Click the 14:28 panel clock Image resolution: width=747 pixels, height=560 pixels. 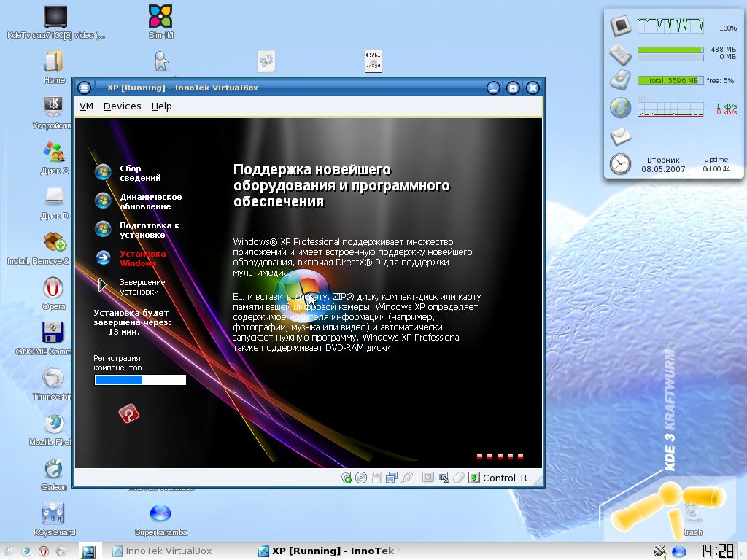point(718,551)
